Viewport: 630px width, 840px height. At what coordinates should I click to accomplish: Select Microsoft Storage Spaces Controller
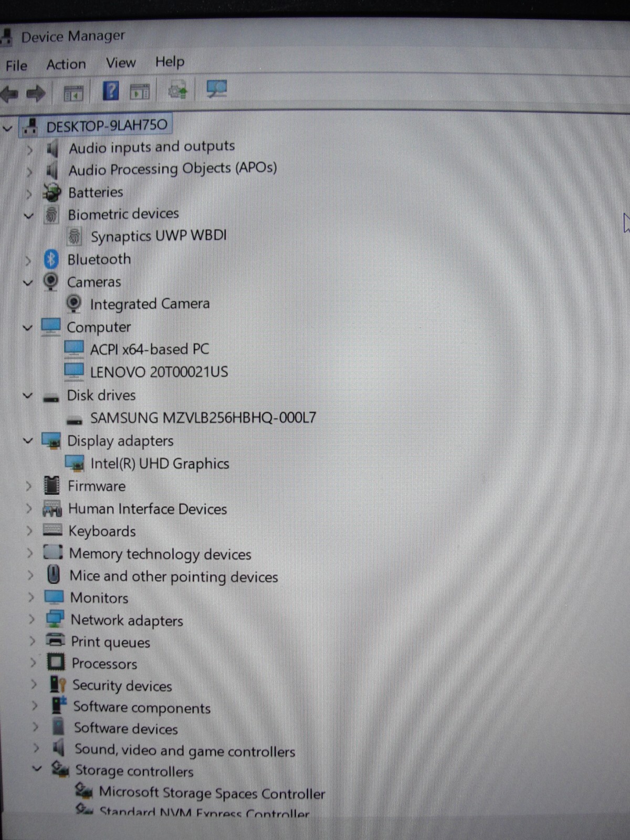[x=212, y=793]
